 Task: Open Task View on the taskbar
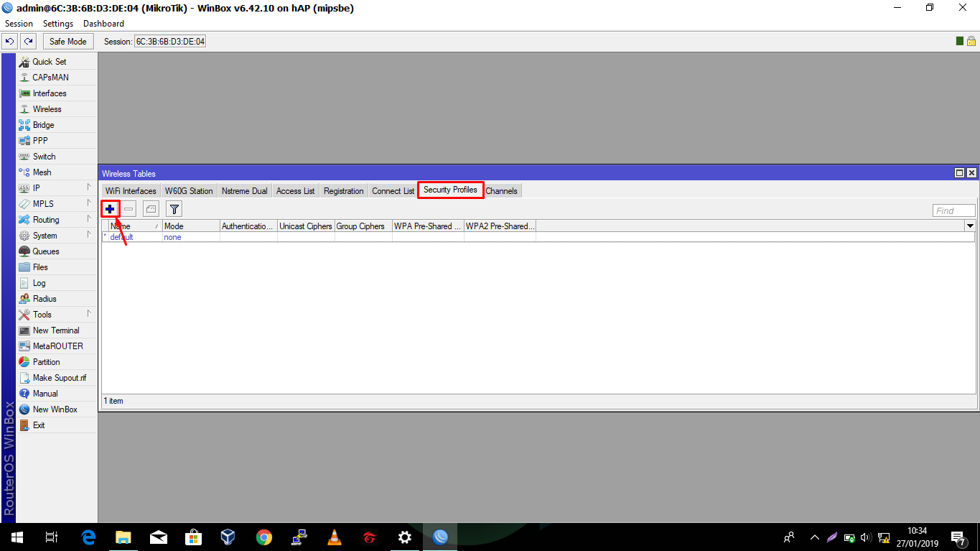pyautogui.click(x=52, y=537)
